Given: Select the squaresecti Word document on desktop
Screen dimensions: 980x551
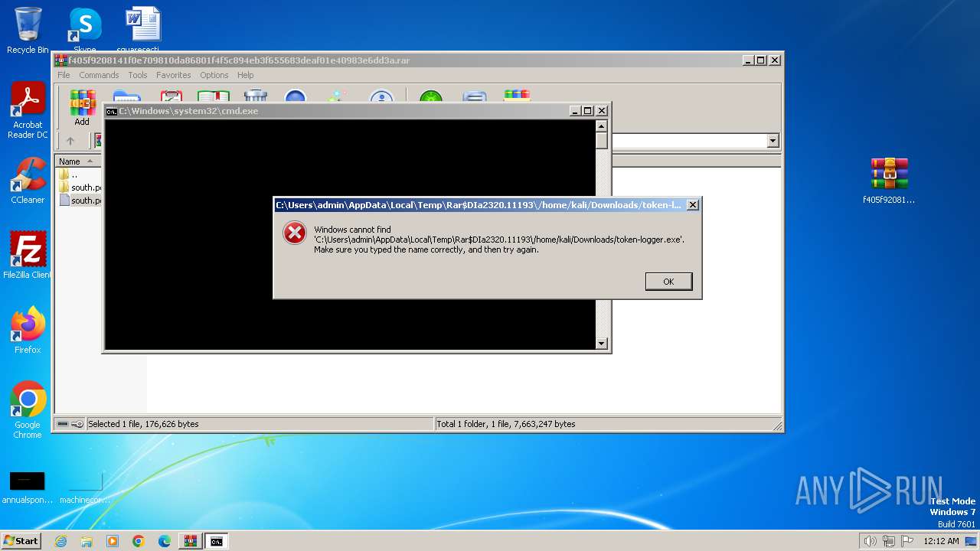Looking at the screenshot, I should (143, 31).
